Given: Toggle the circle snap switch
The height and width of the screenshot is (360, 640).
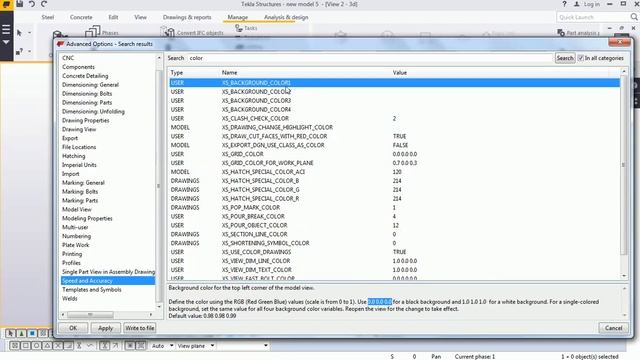Looking at the screenshot, I should tap(36, 346).
